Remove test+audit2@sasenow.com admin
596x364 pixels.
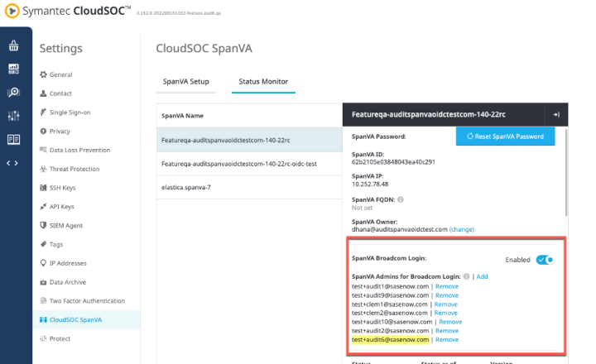pyautogui.click(x=447, y=331)
